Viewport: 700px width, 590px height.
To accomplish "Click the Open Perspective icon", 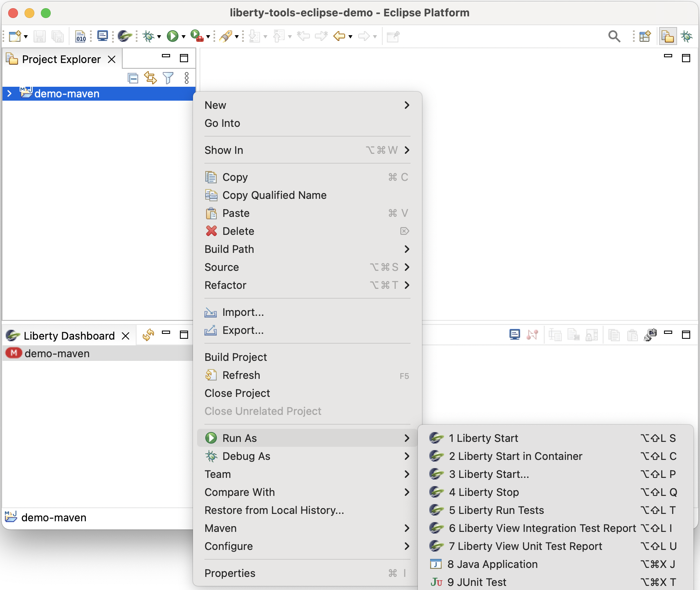I will 645,36.
